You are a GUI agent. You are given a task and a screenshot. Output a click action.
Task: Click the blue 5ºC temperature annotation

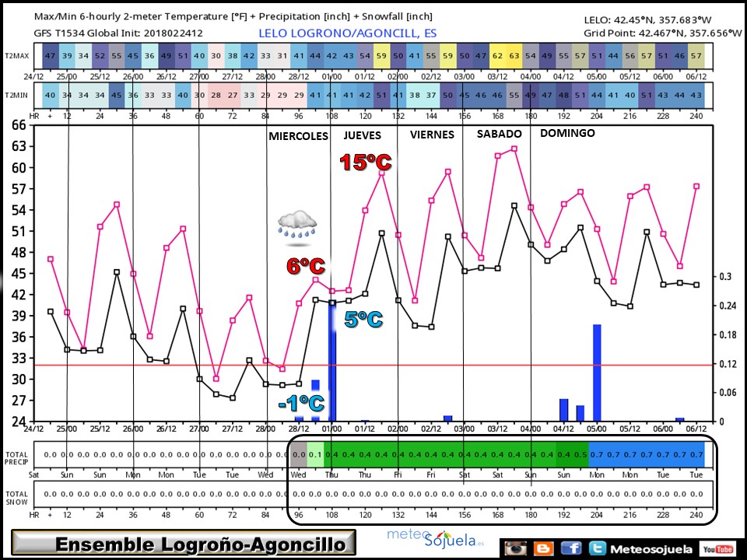363,319
